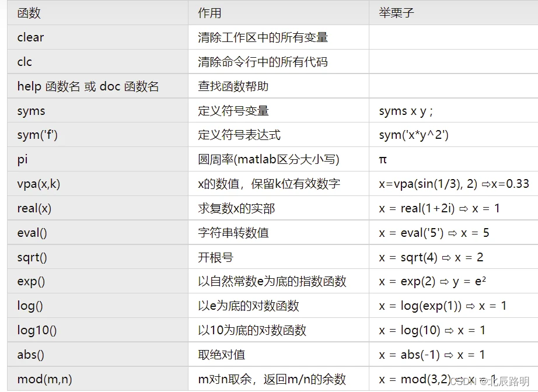Click the 以自然常数e为底的指数函数 description
This screenshot has height=392, width=538.
point(272,282)
